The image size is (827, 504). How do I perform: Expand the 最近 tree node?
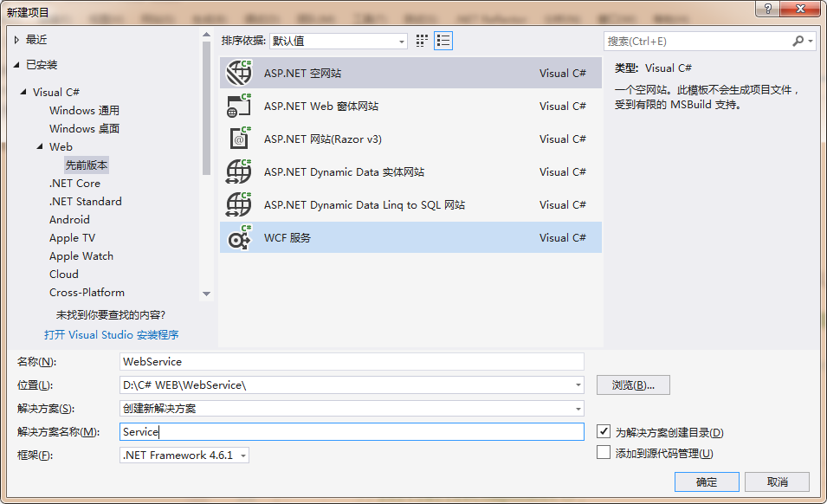click(16, 40)
